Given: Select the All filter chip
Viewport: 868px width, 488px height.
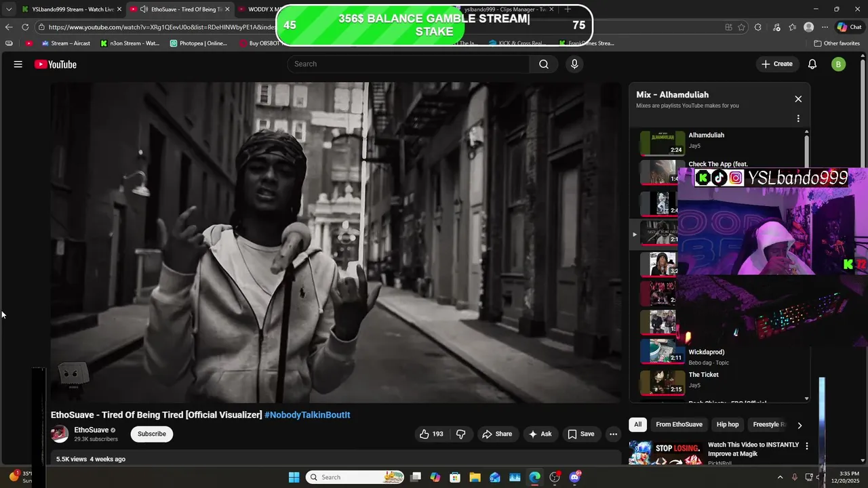Looking at the screenshot, I should pos(637,424).
